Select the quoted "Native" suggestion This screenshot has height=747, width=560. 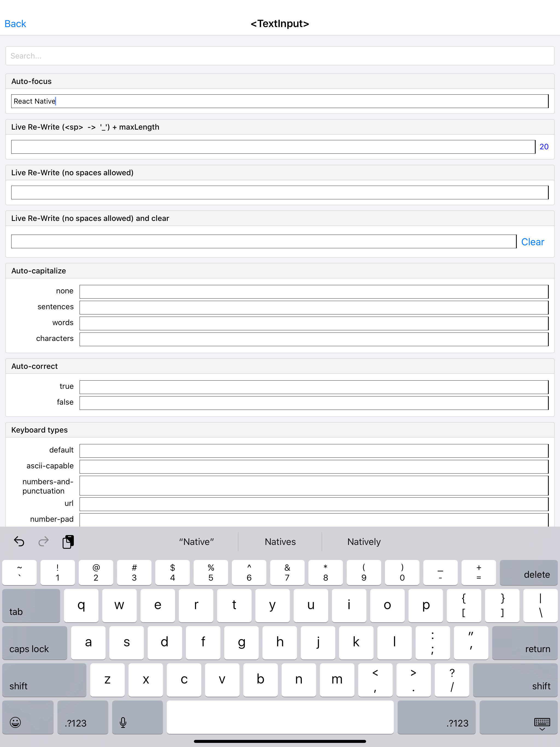point(196,542)
